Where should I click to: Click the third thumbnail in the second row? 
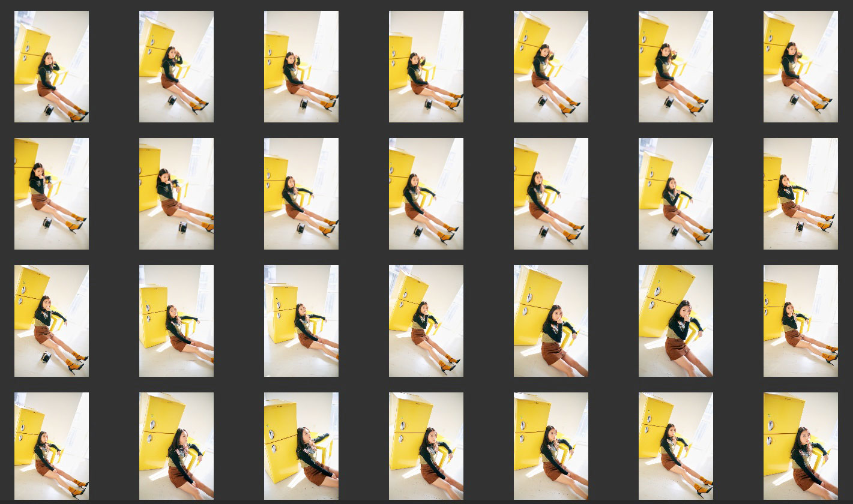(301, 194)
